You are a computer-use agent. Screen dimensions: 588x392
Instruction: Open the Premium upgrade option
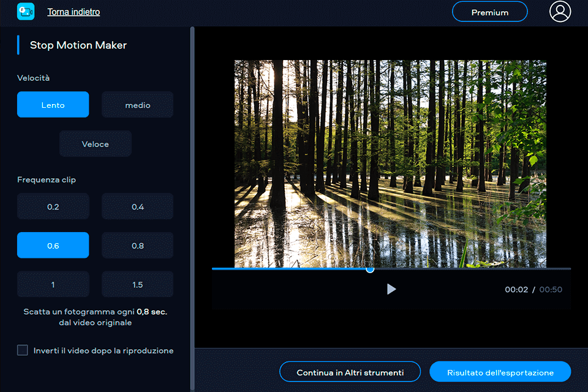(x=489, y=11)
